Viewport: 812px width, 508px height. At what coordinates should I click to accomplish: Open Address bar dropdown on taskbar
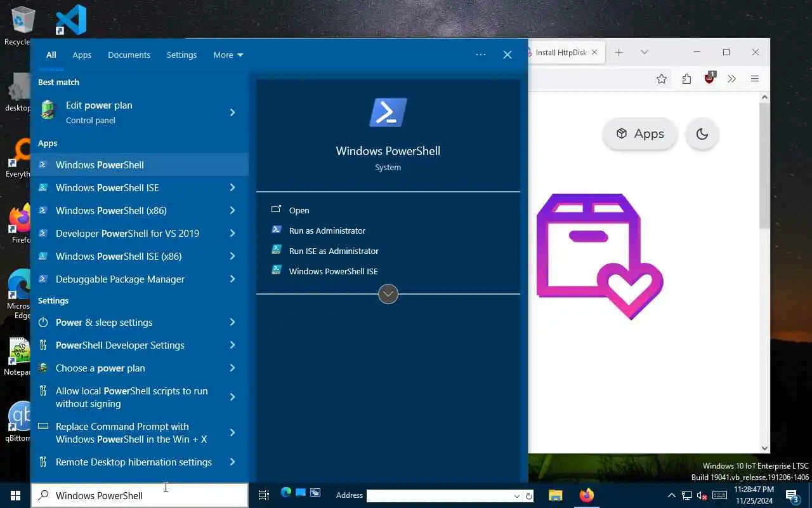517,495
